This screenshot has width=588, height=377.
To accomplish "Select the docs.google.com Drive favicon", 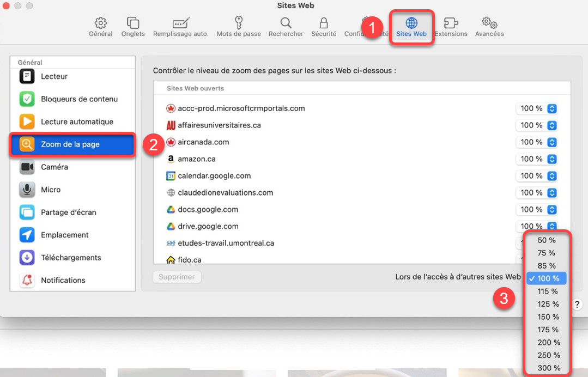I will tap(171, 210).
